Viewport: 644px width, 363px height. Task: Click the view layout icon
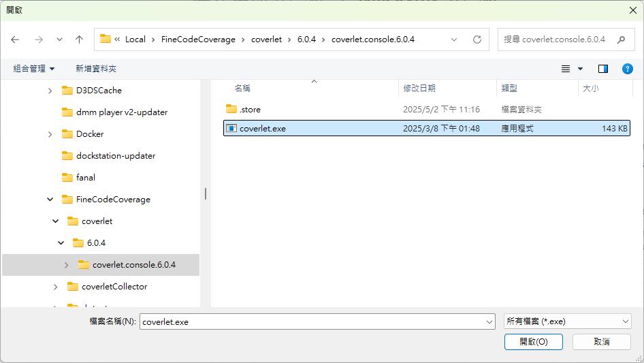point(566,69)
